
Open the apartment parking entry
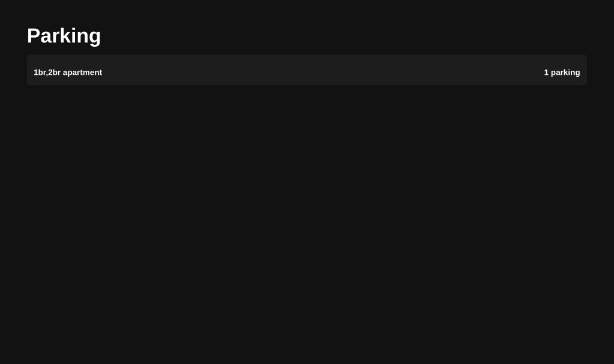[x=307, y=70]
